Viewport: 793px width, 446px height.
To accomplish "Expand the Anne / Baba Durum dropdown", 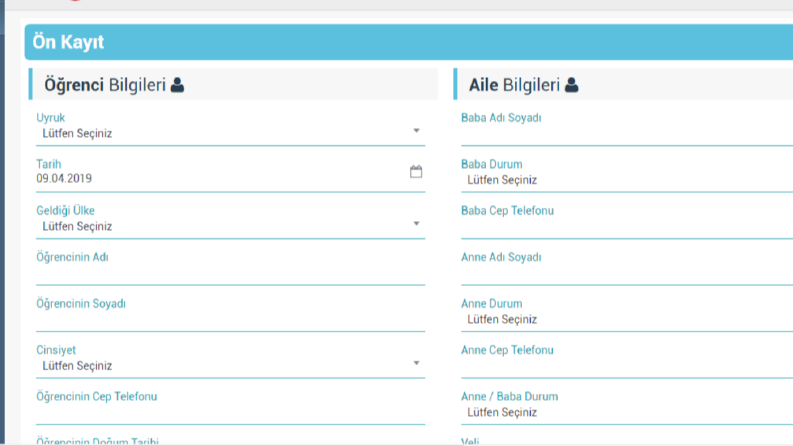I will pyautogui.click(x=627, y=413).
